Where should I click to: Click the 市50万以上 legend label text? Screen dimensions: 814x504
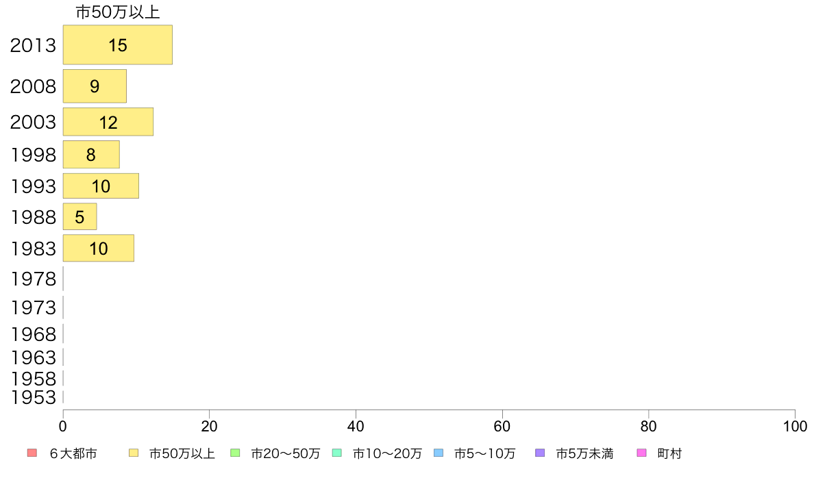[x=182, y=453]
